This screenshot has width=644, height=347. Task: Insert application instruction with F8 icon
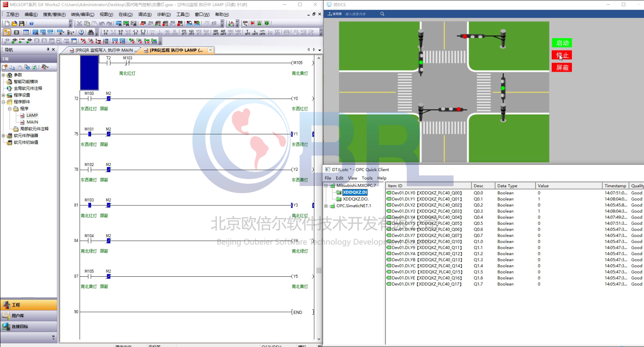point(143,32)
